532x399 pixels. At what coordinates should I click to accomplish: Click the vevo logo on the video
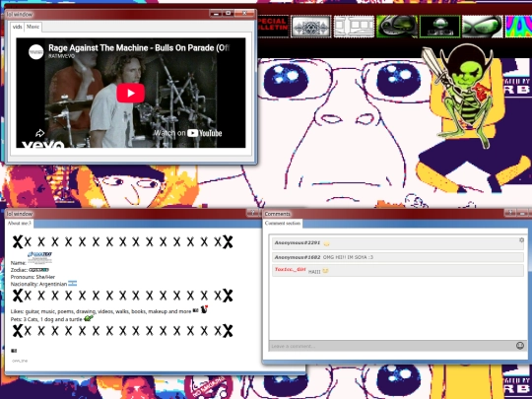pyautogui.click(x=42, y=144)
